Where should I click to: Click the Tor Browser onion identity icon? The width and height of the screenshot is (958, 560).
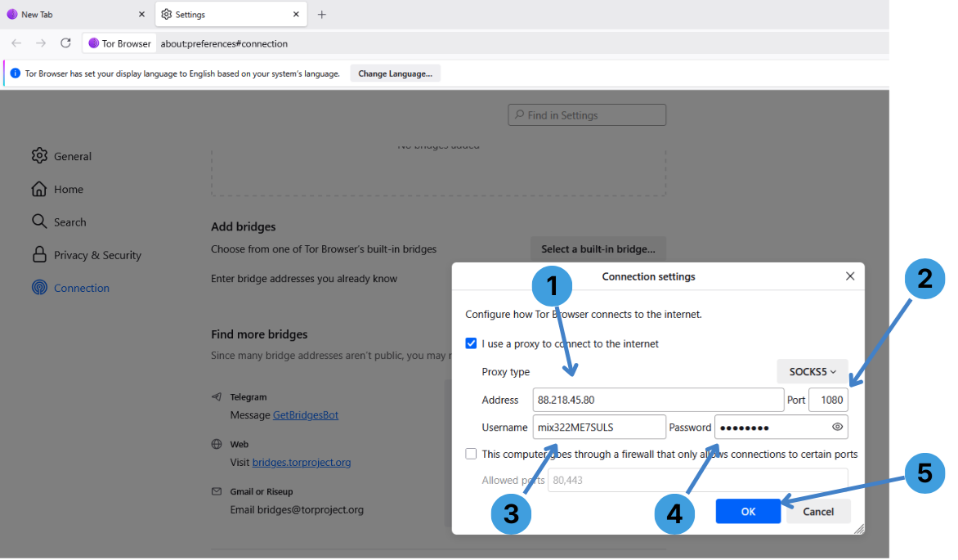pyautogui.click(x=93, y=43)
